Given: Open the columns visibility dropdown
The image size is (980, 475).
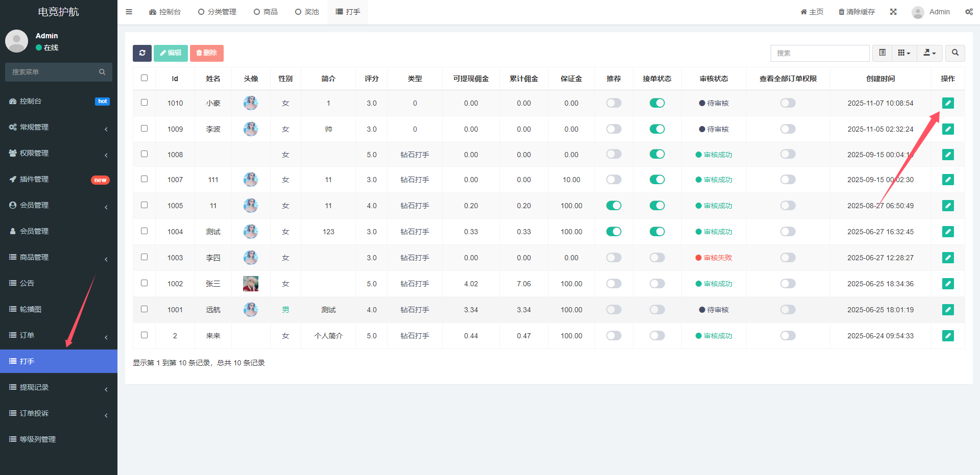Looking at the screenshot, I should click(x=904, y=53).
